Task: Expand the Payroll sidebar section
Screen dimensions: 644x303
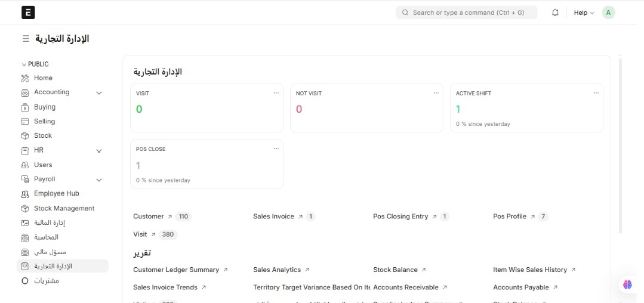Action: (x=99, y=180)
